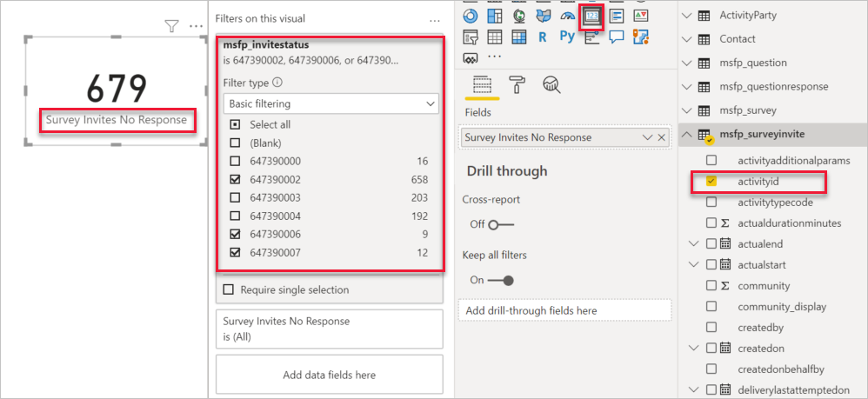Expand the deliverylastattemptedon date hierarchy
868x399 pixels.
[x=694, y=389]
